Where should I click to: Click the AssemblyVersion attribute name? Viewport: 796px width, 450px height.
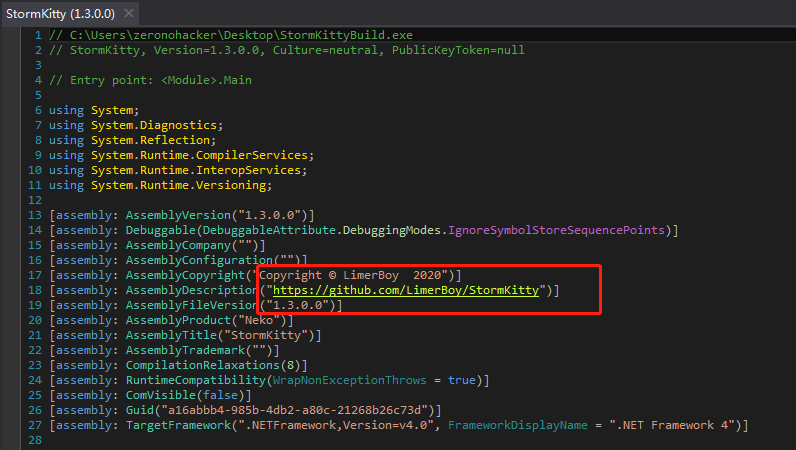178,215
